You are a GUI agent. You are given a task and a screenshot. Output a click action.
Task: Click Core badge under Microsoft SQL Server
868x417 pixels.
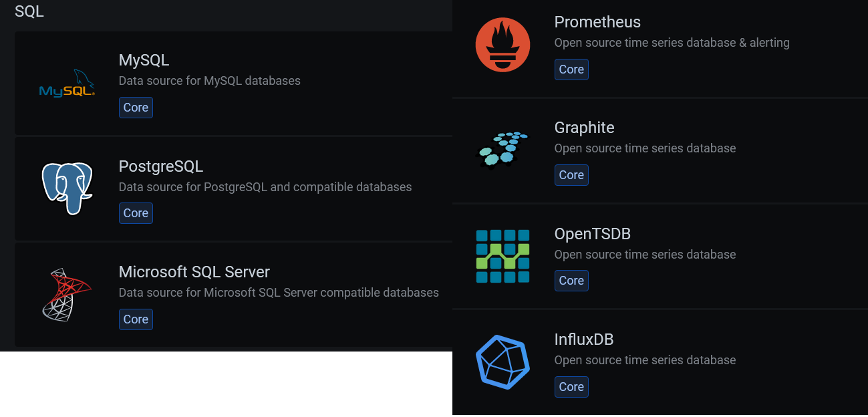136,319
